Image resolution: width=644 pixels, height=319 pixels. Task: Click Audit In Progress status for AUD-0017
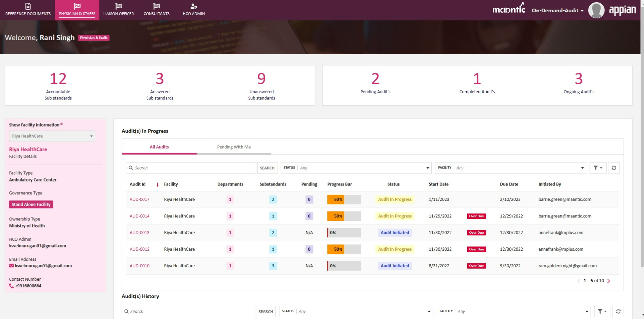(395, 199)
